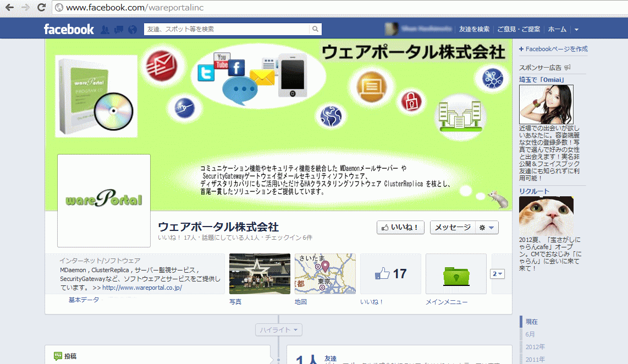Select 現在 in the timeline navigation
The width and height of the screenshot is (628, 364).
pos(532,322)
